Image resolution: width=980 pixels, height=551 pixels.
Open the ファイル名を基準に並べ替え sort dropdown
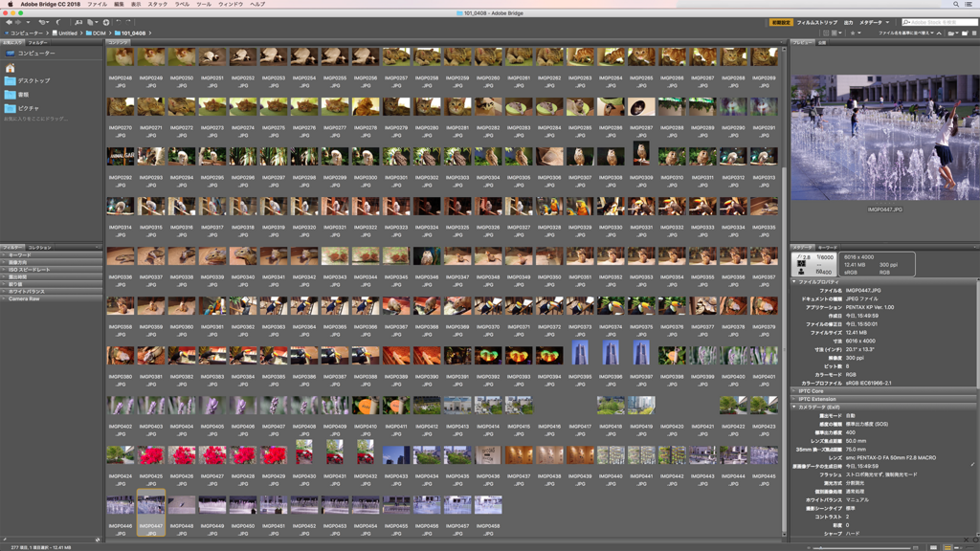905,33
